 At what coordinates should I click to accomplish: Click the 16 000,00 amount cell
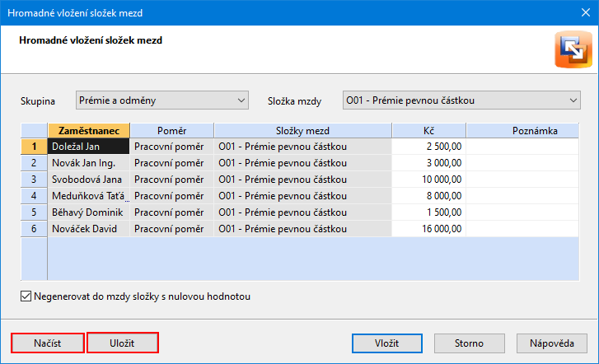point(428,229)
